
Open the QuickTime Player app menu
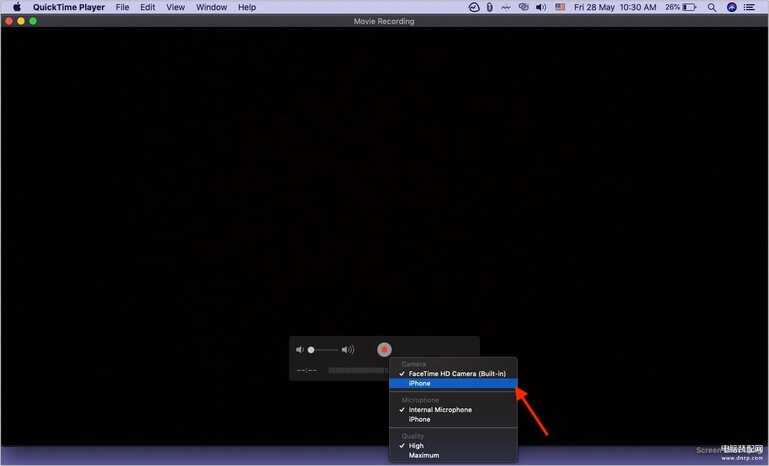[x=69, y=7]
